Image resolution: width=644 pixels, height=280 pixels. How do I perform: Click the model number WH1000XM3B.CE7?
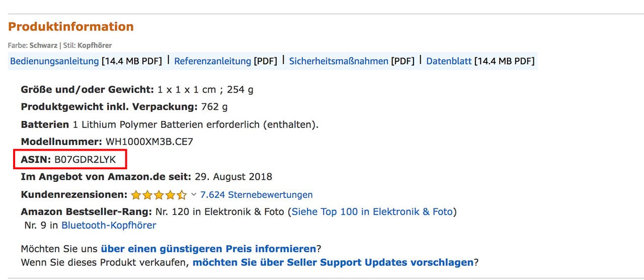[x=149, y=142]
